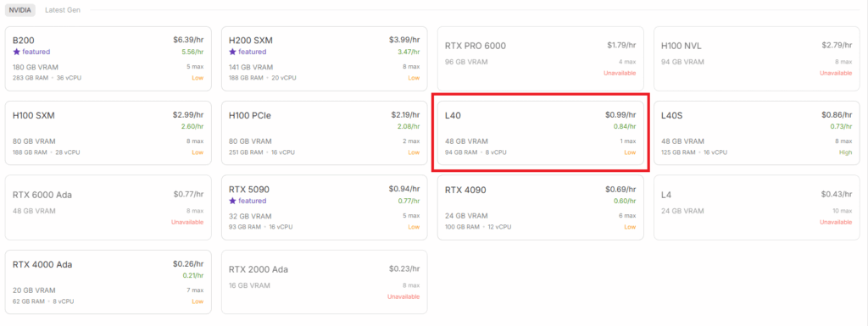The image size is (868, 326).
Task: Click the unavailable RTX 2000 Ada card
Action: pyautogui.click(x=325, y=282)
